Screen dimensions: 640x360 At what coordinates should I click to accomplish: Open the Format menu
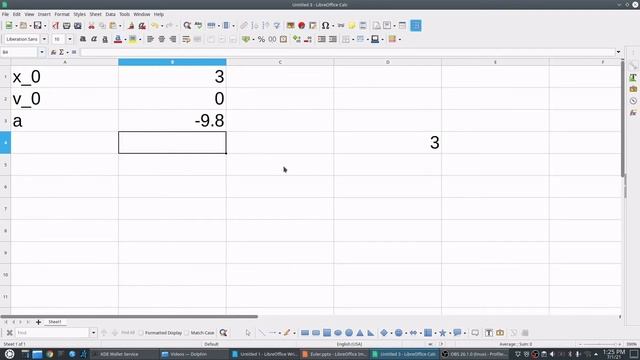(62, 14)
